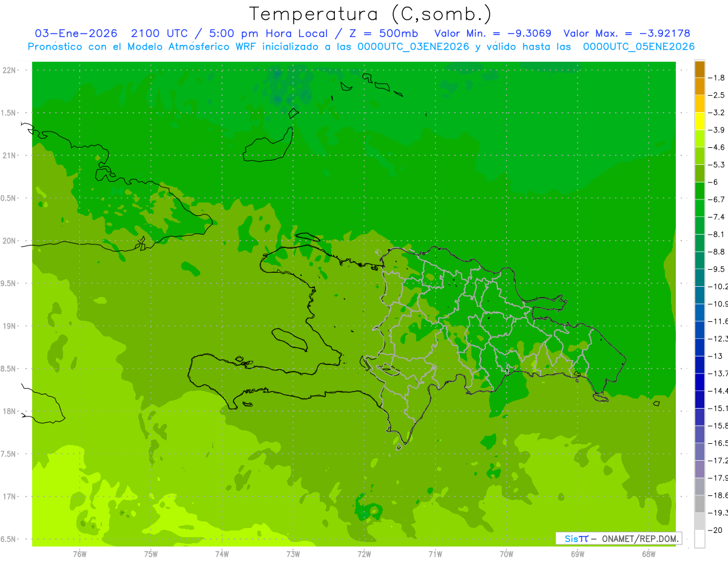Click the "-5.3" colorbar label

716,164
